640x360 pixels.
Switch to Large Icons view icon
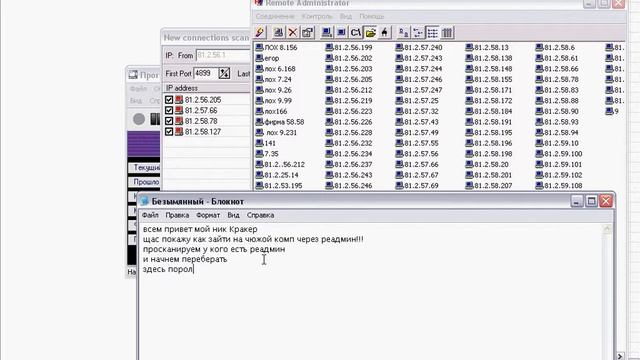click(x=403, y=32)
